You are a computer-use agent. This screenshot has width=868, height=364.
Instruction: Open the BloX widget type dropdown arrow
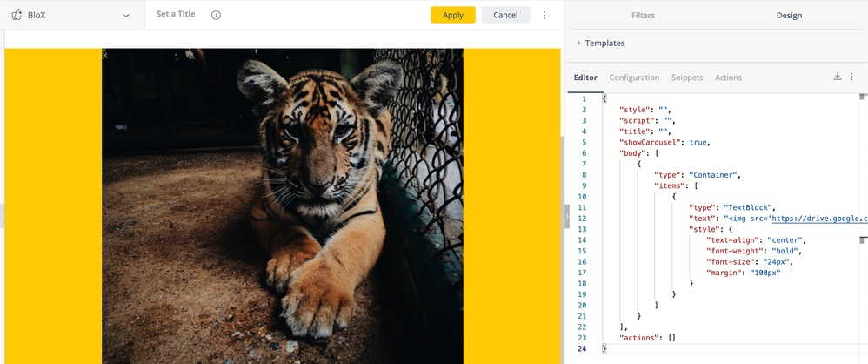(126, 16)
